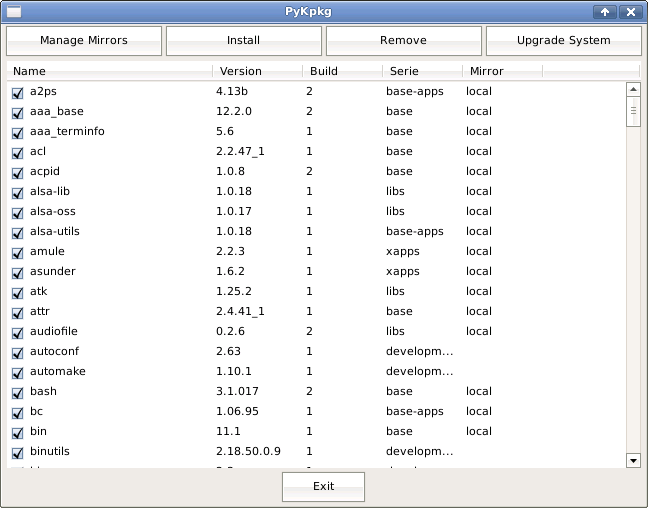Image resolution: width=648 pixels, height=508 pixels.
Task: Select the aaa_base row name
Action: [x=57, y=111]
